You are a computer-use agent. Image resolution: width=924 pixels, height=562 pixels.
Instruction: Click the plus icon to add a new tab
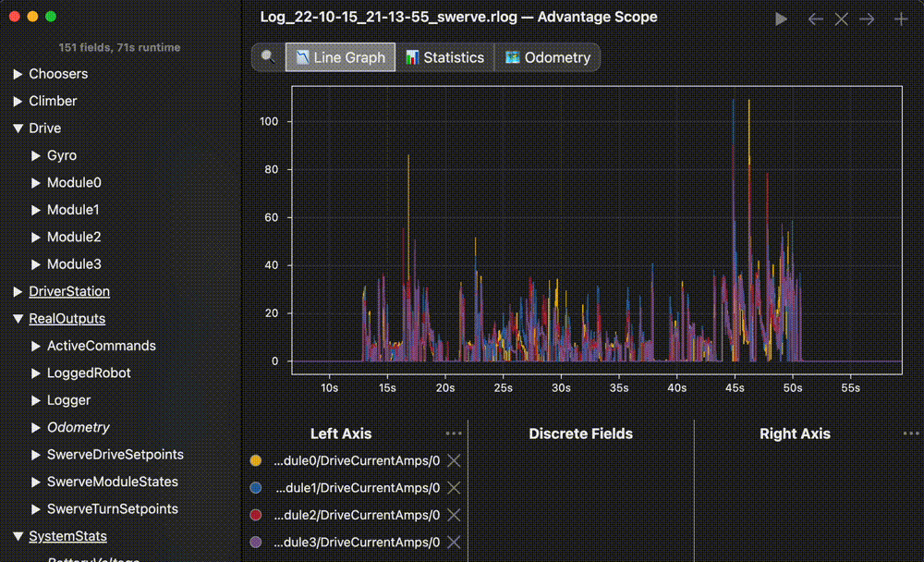[903, 18]
